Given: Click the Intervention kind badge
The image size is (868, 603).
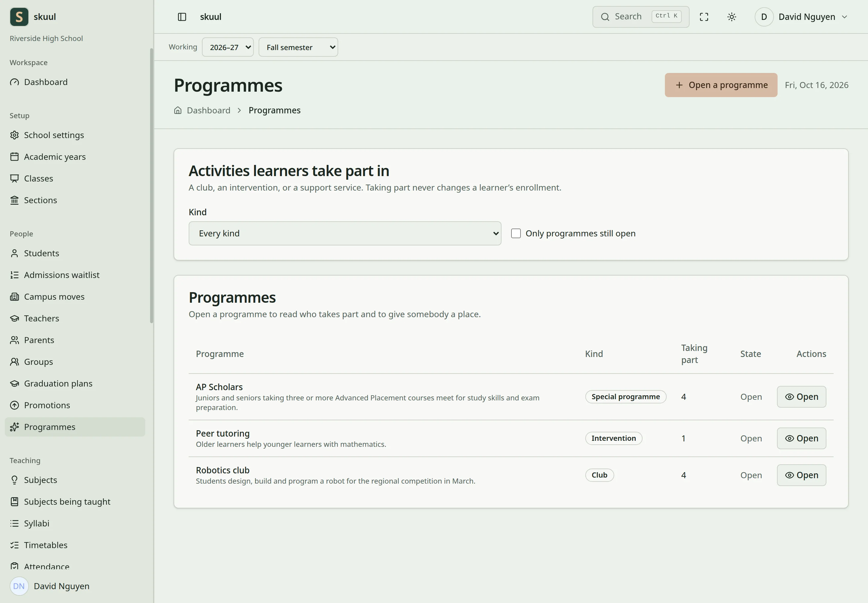Looking at the screenshot, I should click(613, 438).
